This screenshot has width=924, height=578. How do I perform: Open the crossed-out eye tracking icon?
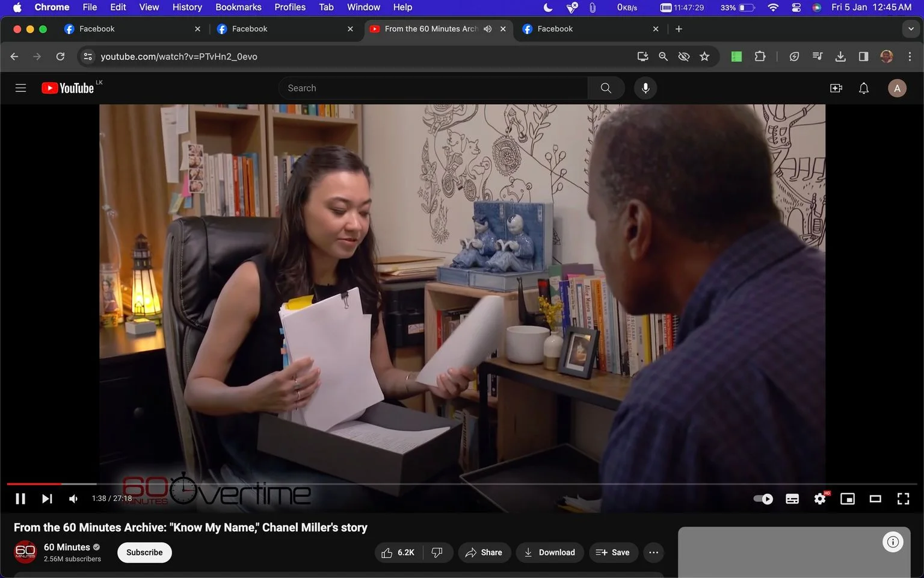coord(683,56)
